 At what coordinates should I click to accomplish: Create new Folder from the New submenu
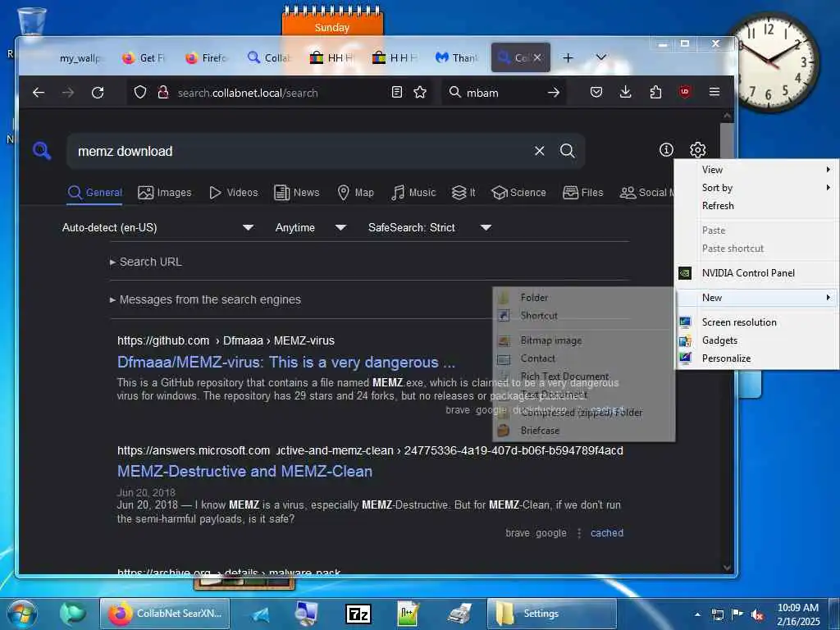[583, 298]
